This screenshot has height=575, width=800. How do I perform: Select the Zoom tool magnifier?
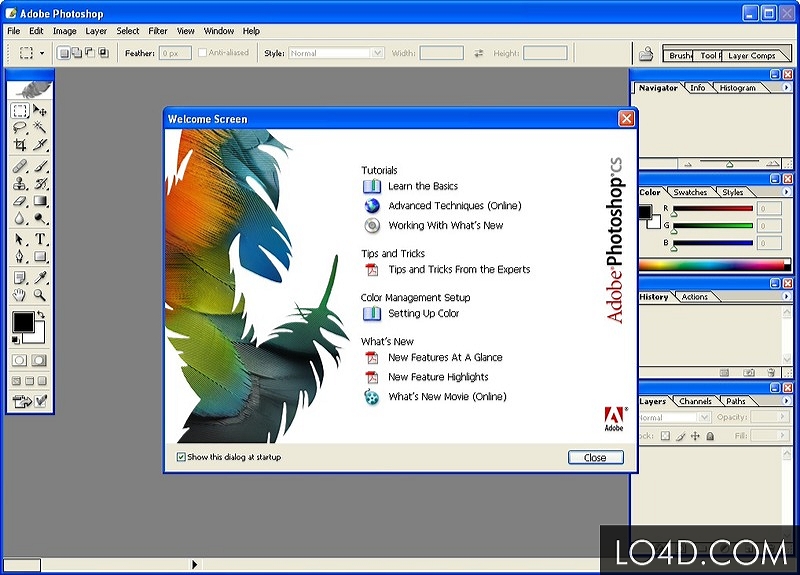pos(40,295)
